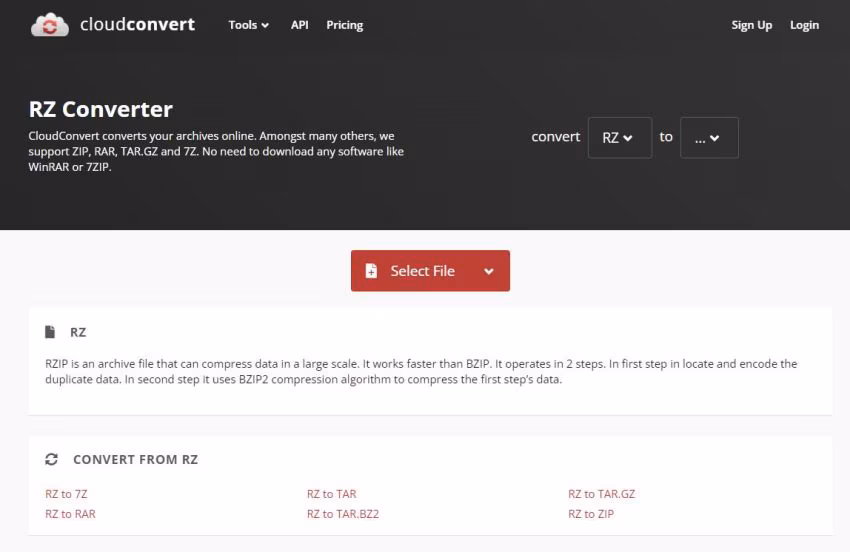Click the Login link
The width and height of the screenshot is (850, 552).
pos(804,25)
